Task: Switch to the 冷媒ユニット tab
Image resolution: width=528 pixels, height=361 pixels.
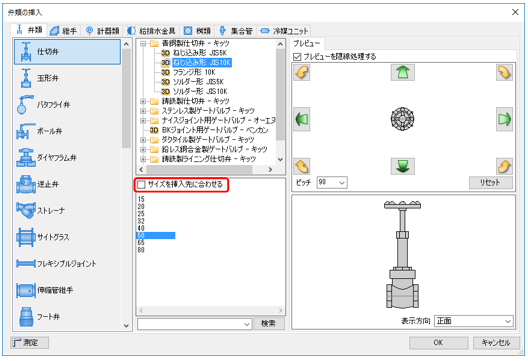Action: [285, 31]
